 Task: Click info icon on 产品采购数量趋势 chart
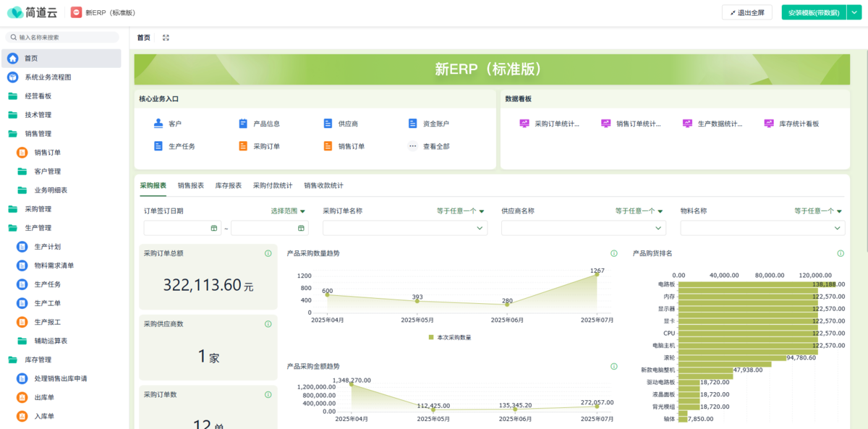[x=614, y=253]
